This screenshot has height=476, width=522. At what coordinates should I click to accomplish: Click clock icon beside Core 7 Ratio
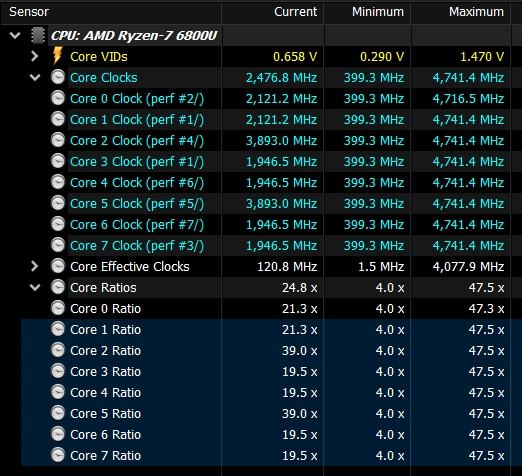tap(58, 455)
